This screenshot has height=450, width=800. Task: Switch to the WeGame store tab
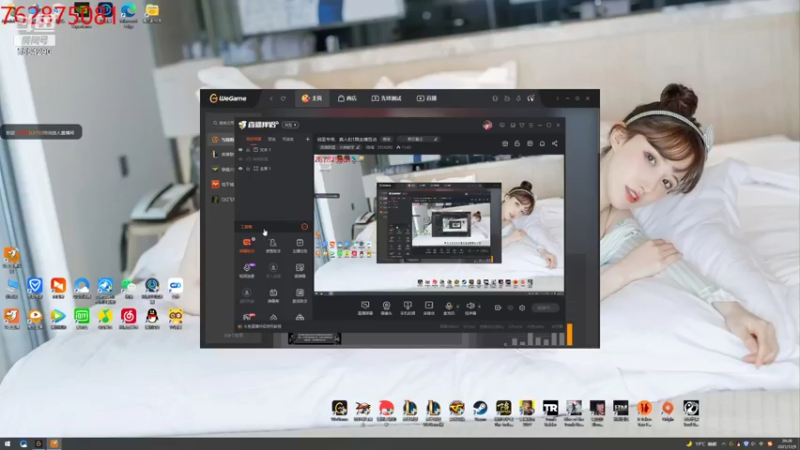tap(347, 98)
